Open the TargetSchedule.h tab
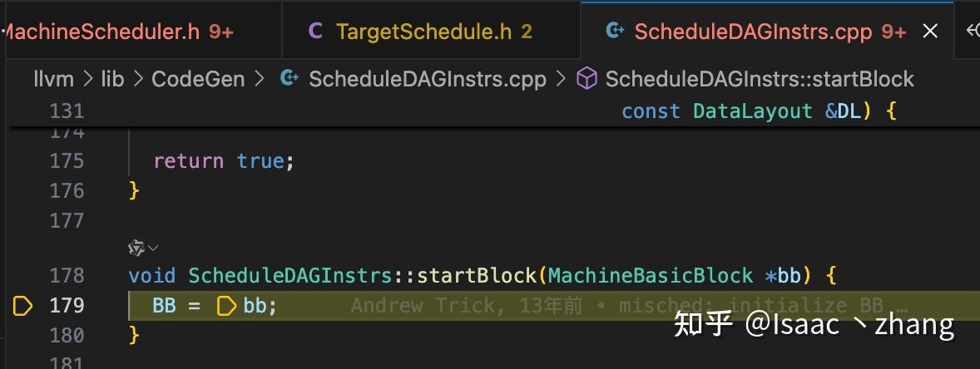This screenshot has height=369, width=980. (424, 32)
